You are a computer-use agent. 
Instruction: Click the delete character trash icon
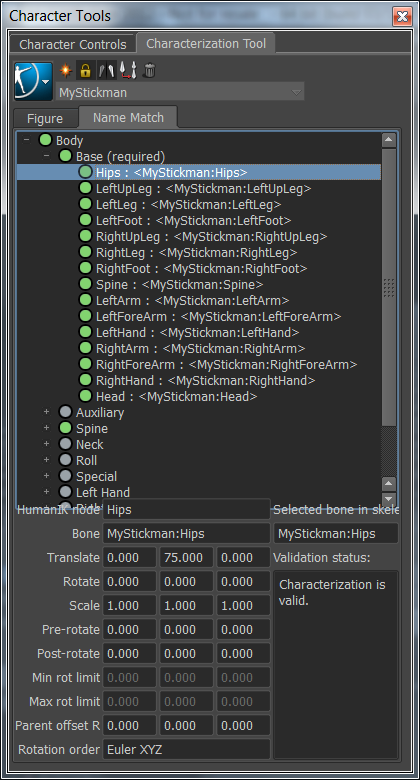pyautogui.click(x=149, y=71)
